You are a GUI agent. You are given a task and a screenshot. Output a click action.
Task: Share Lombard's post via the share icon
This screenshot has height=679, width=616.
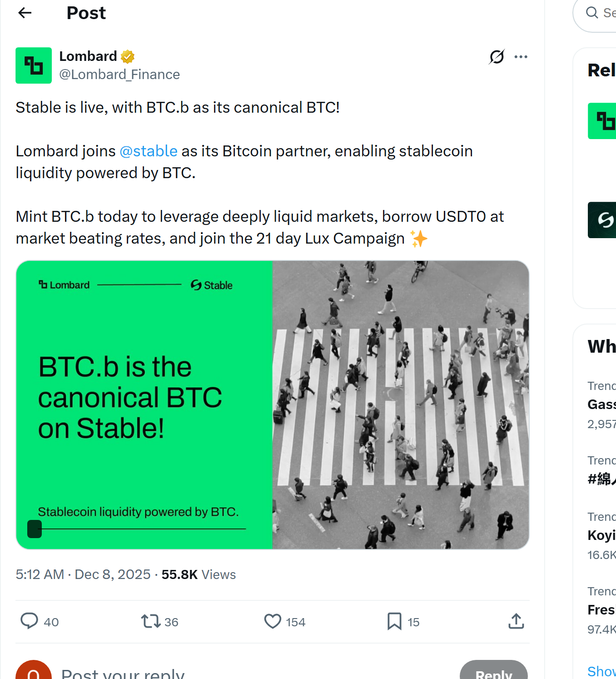click(x=516, y=621)
